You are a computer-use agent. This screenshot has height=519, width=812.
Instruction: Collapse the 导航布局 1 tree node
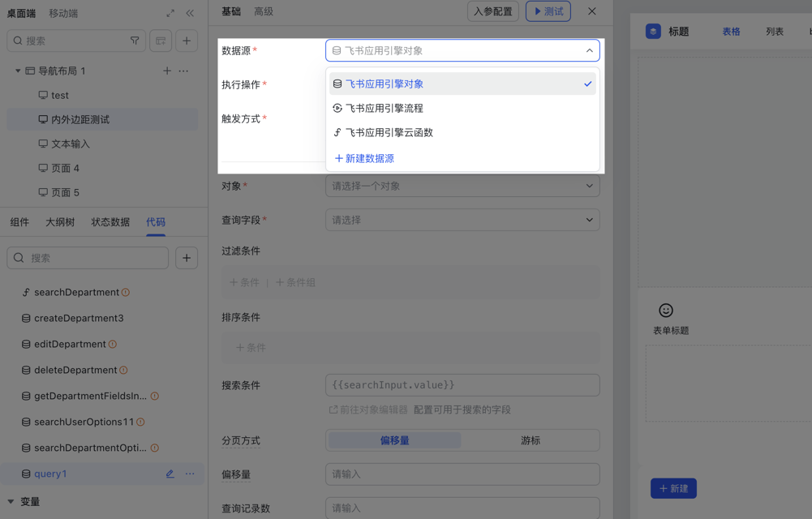(18, 71)
